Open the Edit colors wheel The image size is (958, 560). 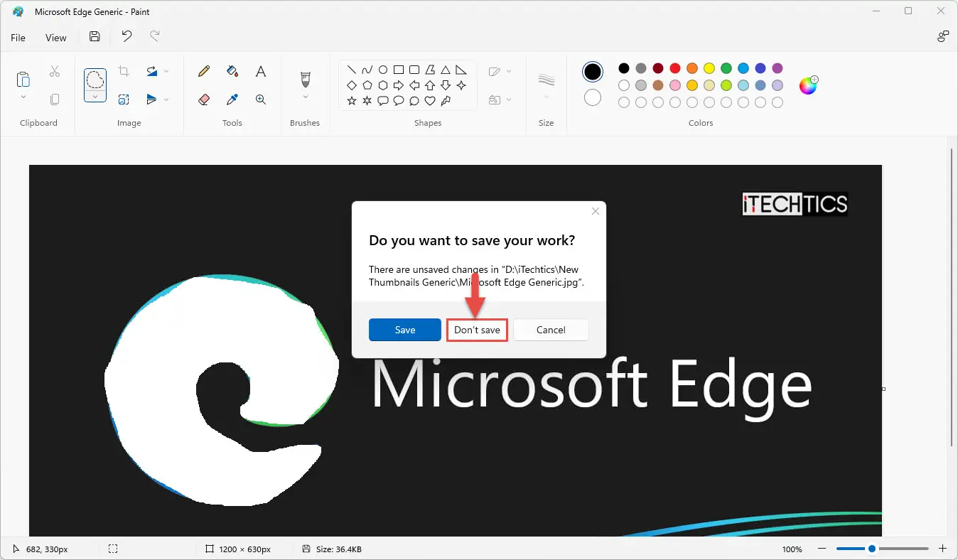809,85
